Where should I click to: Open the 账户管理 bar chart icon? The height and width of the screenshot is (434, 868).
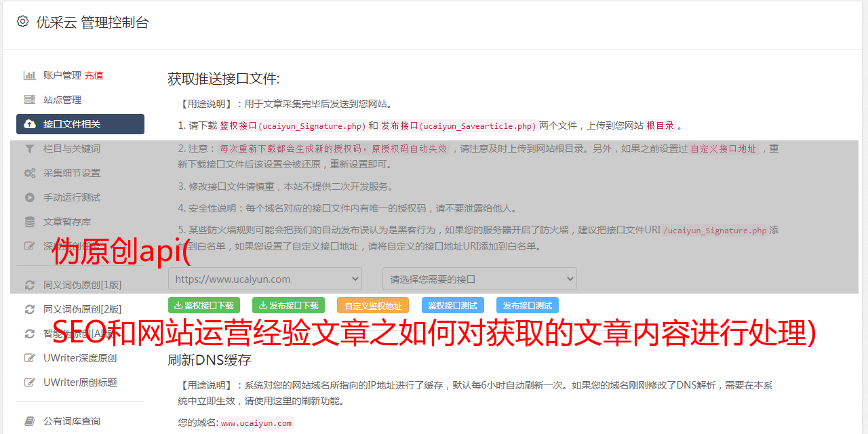click(30, 75)
